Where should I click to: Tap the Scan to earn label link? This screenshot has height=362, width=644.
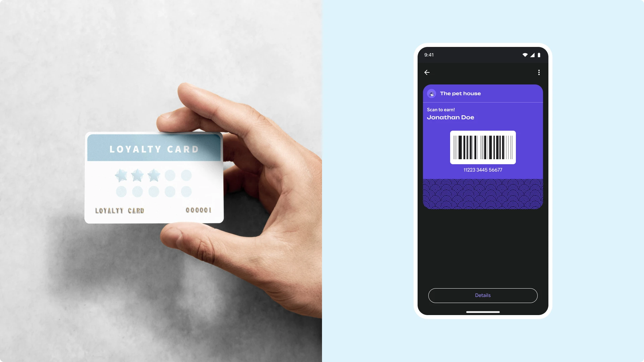coord(440,109)
